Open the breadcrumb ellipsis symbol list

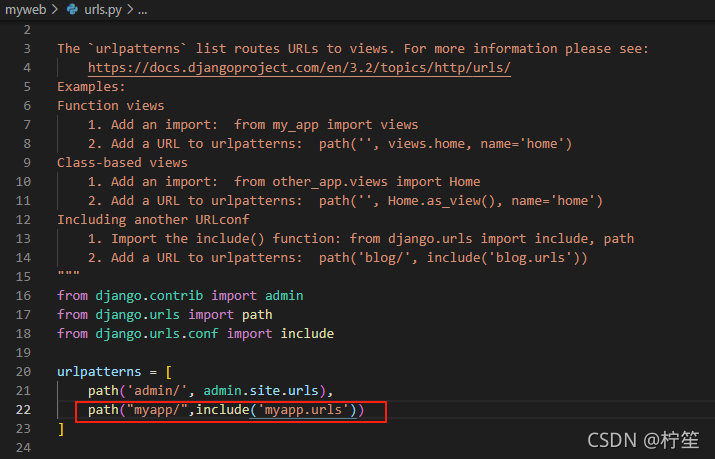[143, 10]
